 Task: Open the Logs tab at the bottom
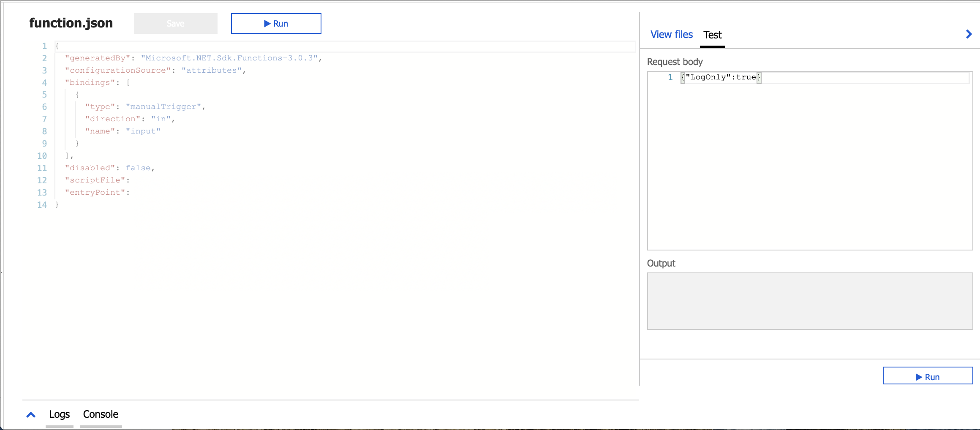pos(59,414)
